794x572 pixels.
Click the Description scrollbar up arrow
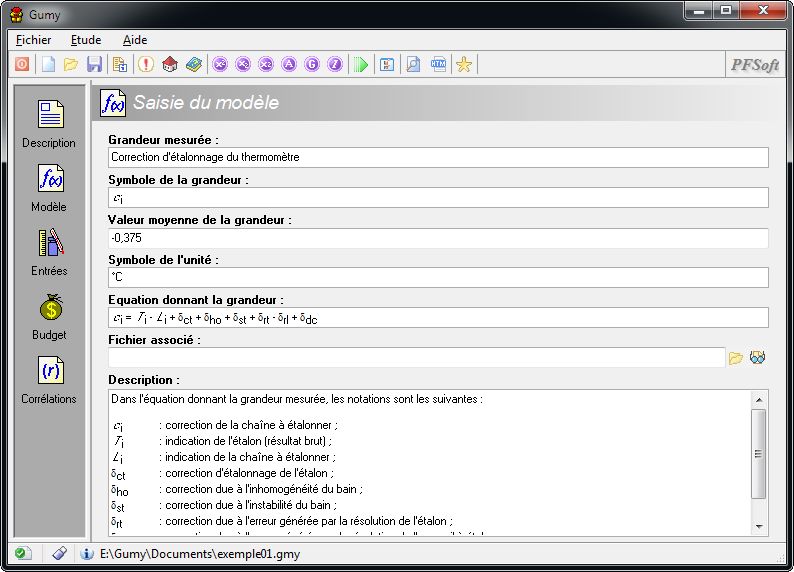(x=759, y=400)
